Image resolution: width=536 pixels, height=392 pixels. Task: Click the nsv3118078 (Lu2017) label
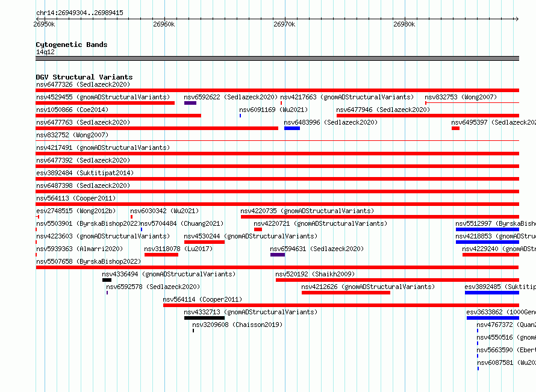178,249
